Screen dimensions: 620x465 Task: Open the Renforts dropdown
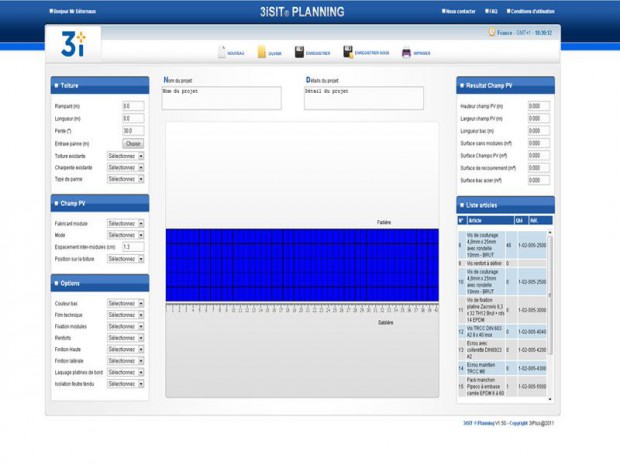[x=125, y=338]
